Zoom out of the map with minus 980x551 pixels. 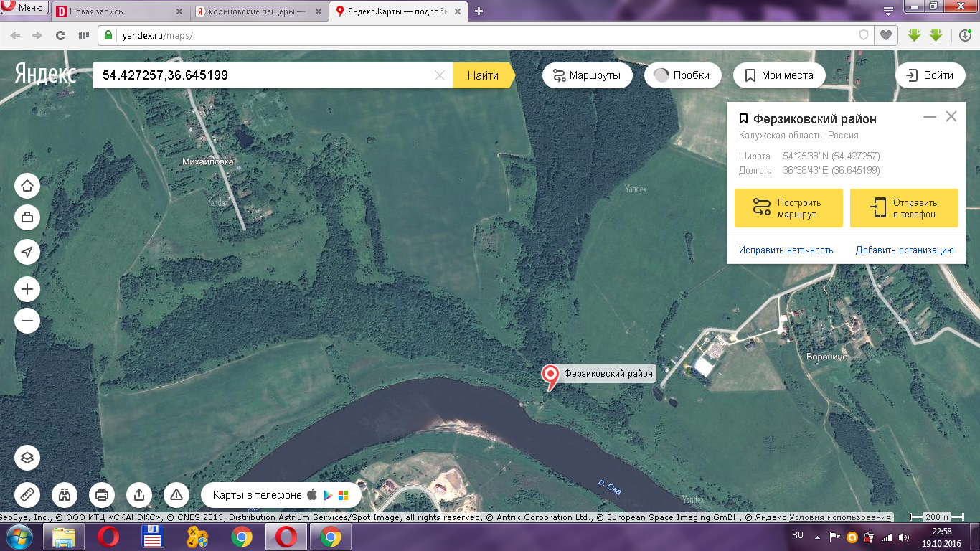coord(27,321)
